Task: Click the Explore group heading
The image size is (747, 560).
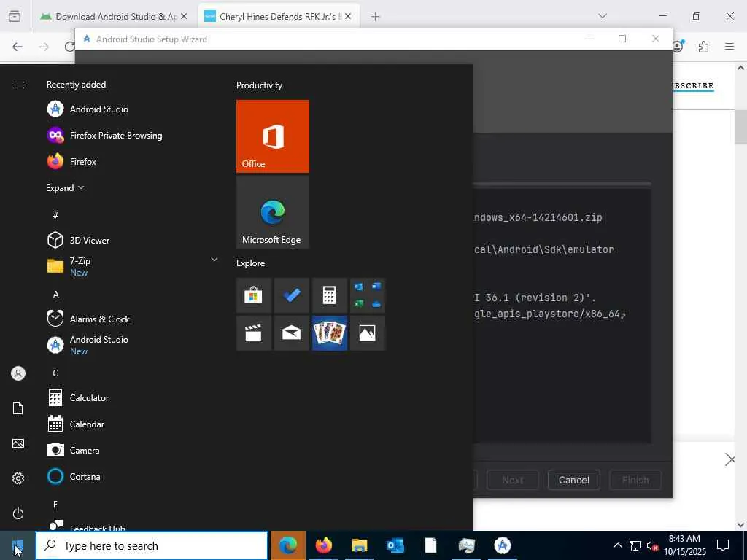Action: [251, 262]
